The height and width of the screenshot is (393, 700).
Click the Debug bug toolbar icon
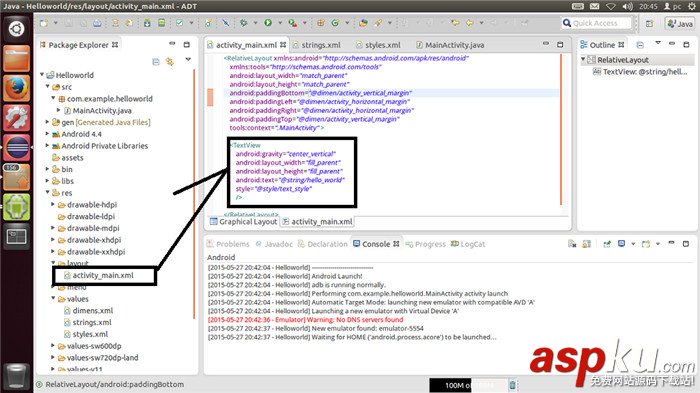pos(243,23)
